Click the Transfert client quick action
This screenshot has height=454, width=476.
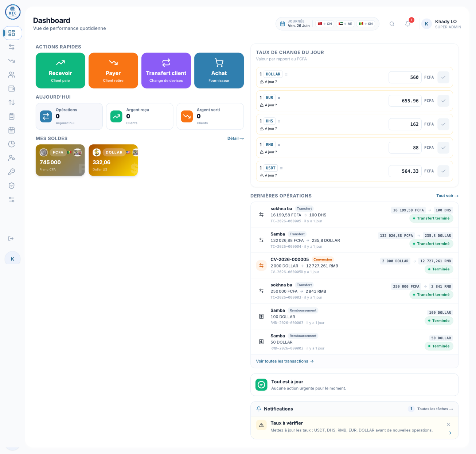pos(166,70)
